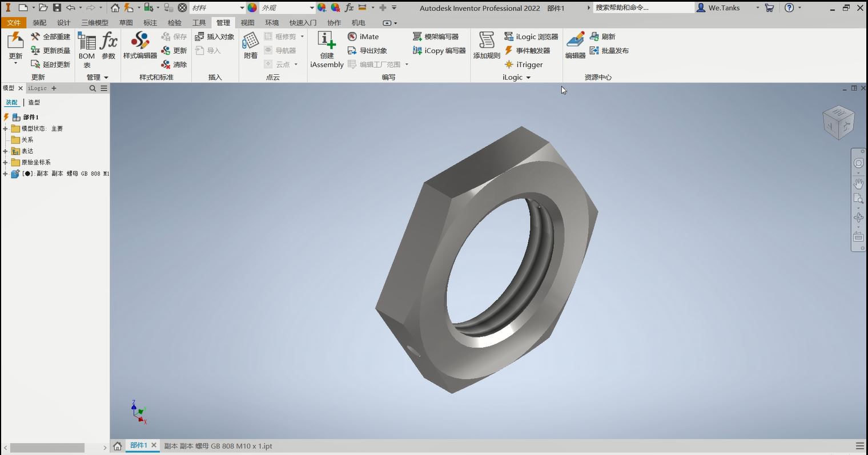Select the 附着 point cloud tool
868x455 pixels.
tap(250, 46)
